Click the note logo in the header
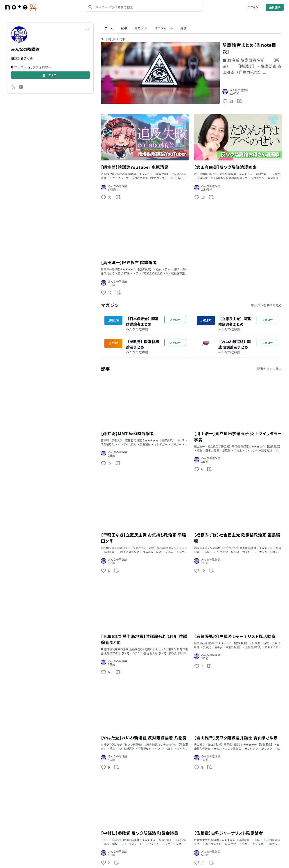Viewport: 289px width, 868px height. pyautogui.click(x=21, y=7)
